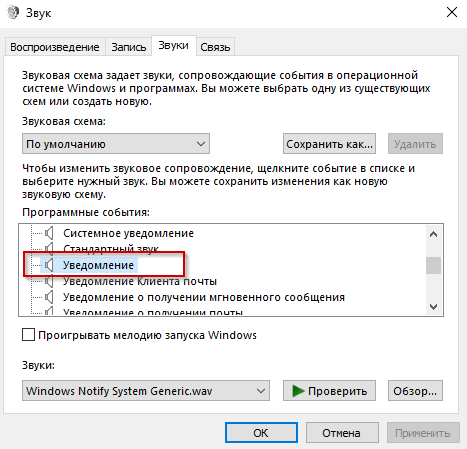Click speaker icon beside Стандартный звук
The width and height of the screenshot is (467, 449).
[x=49, y=248]
